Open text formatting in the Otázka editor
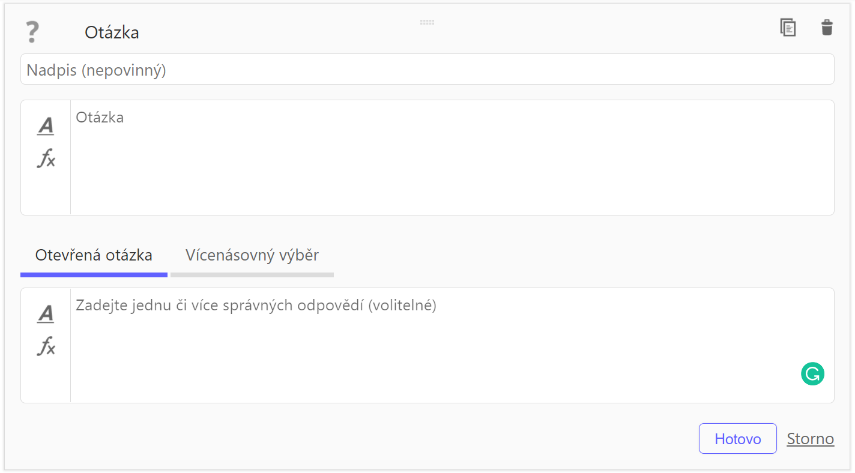The image size is (855, 473). 46,126
